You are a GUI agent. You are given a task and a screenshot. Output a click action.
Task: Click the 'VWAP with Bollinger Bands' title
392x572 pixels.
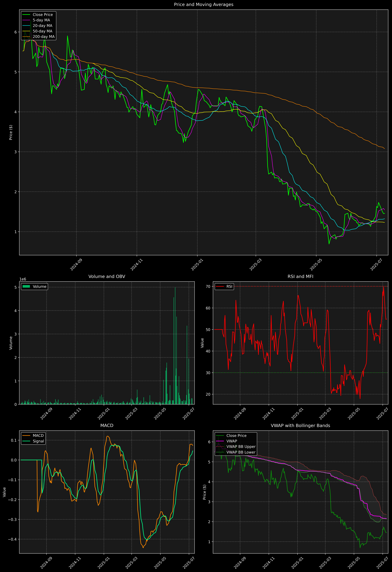(x=300, y=426)
